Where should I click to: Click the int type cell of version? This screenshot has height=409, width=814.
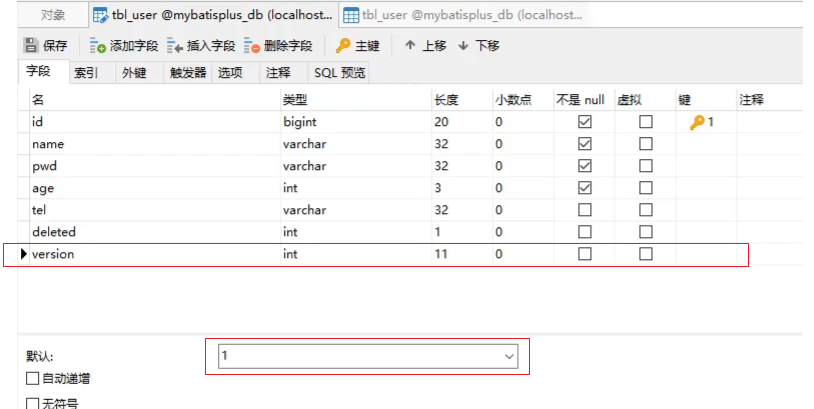(x=356, y=254)
